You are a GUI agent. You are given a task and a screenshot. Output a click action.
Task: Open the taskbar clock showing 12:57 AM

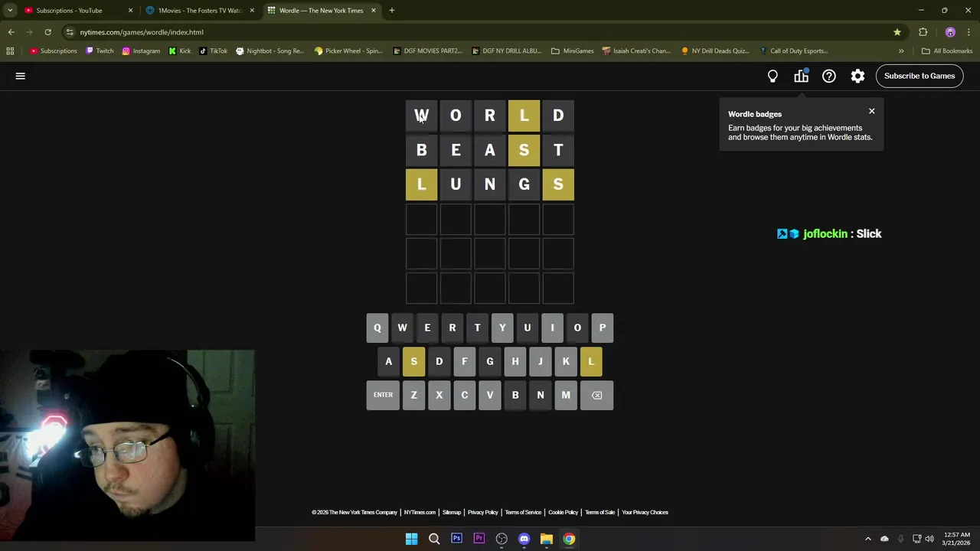pos(956,539)
